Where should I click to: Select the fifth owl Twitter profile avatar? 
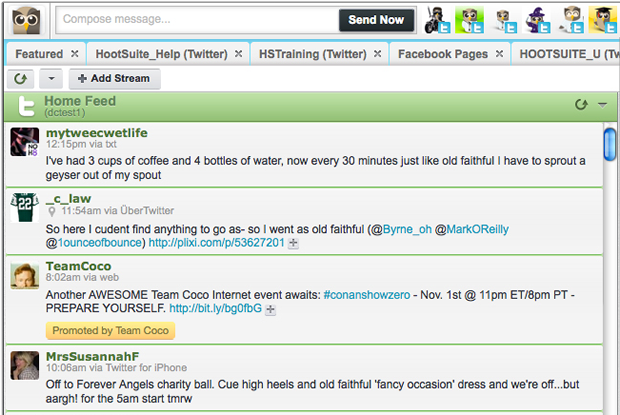571,20
